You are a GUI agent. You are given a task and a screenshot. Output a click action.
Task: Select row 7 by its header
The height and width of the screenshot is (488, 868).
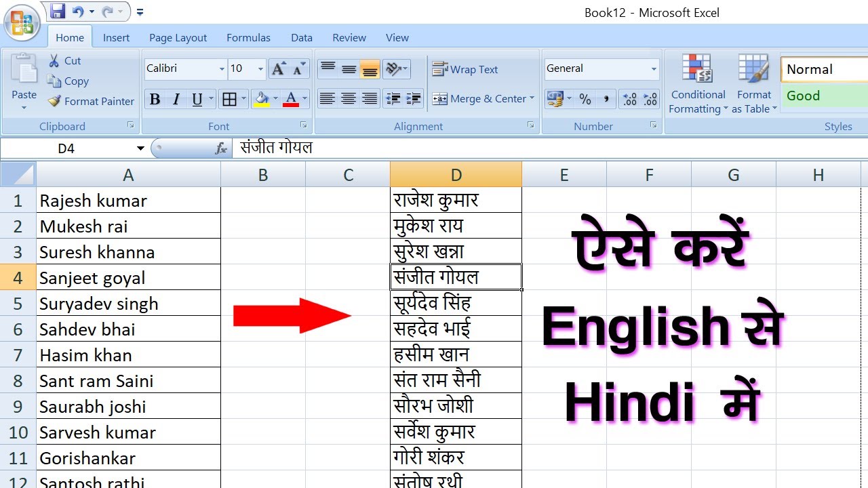click(x=18, y=354)
